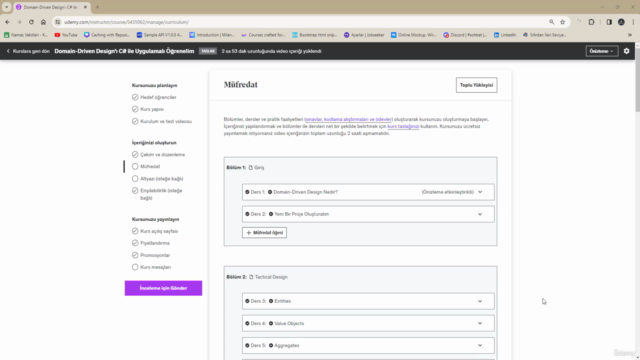The height and width of the screenshot is (360, 640).
Task: Open the course settings gear icon
Action: tap(627, 51)
